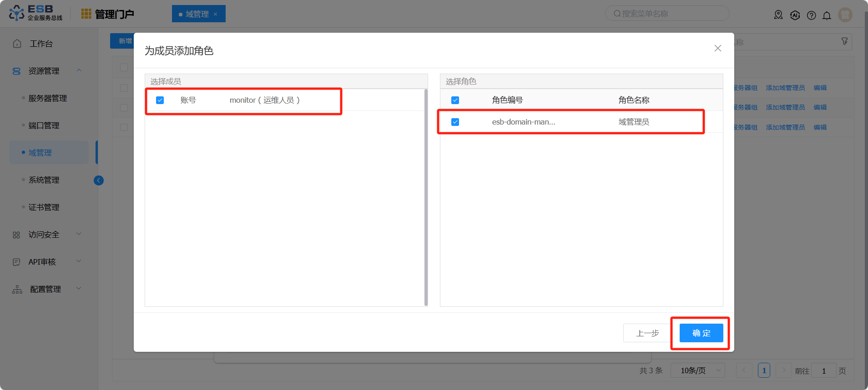Uncheck the esb-domain-man role checkbox
The image size is (868, 390).
(455, 122)
